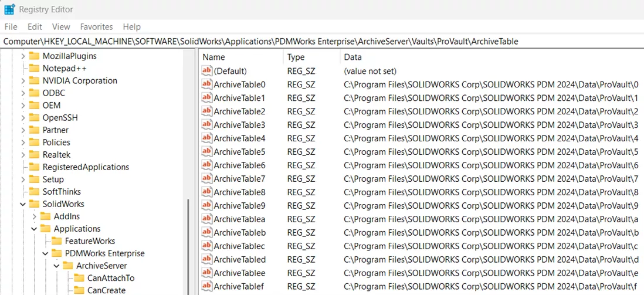Expand the NVIDIA Corporation key
Viewport: 644px width, 295px height.
23,80
